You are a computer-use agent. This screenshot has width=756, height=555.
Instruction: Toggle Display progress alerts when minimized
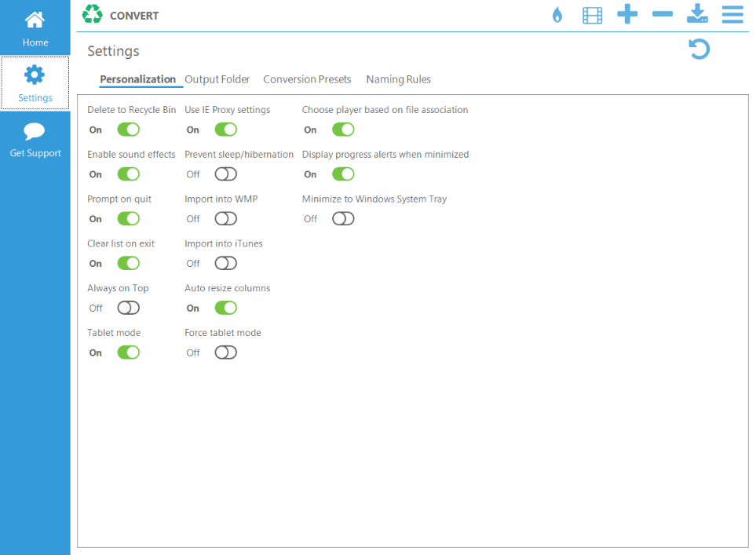[343, 174]
